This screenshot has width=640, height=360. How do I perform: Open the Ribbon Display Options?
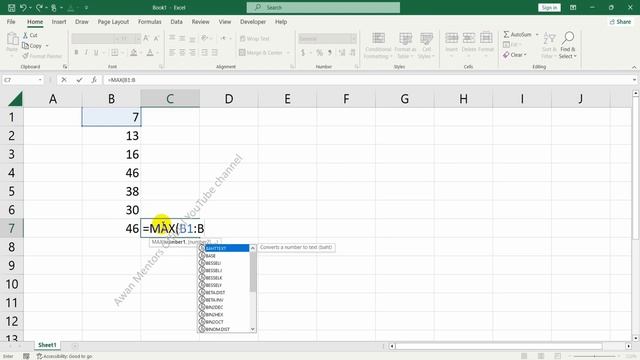point(573,7)
